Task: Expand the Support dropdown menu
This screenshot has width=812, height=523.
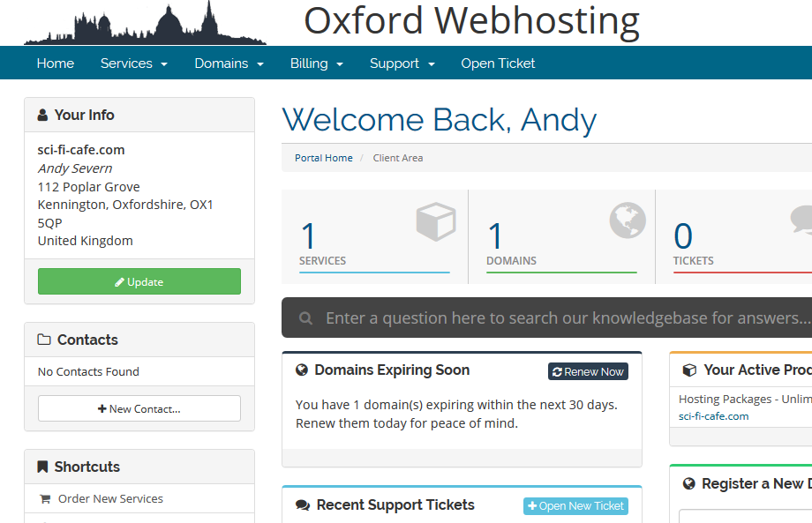Action: point(402,64)
